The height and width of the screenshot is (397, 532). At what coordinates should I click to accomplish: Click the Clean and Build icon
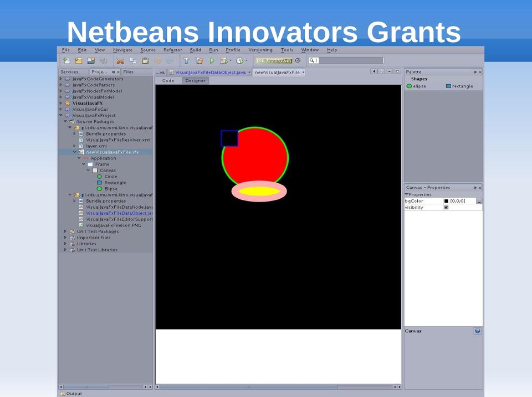(199, 61)
